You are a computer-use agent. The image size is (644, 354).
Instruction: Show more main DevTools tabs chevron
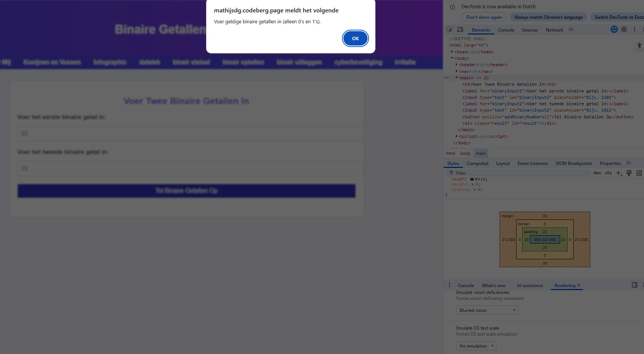pyautogui.click(x=571, y=29)
